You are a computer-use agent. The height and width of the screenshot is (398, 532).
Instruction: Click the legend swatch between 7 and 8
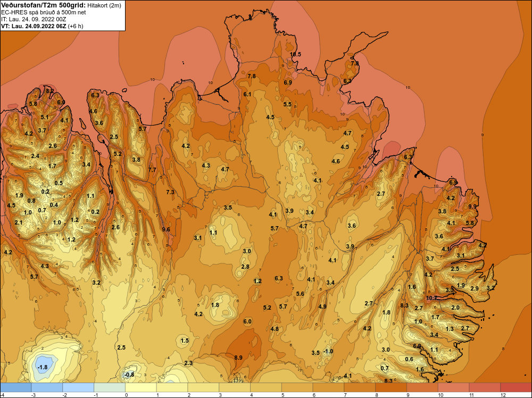(x=360, y=387)
